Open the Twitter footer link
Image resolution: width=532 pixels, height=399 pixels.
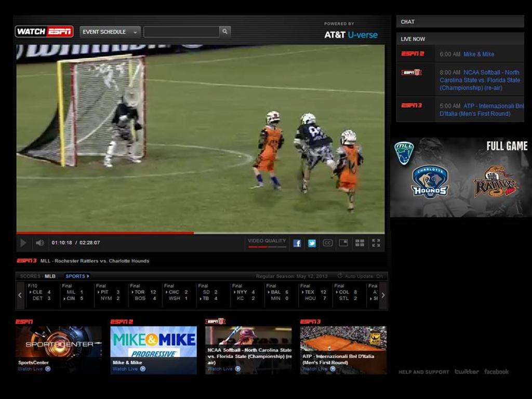467,371
